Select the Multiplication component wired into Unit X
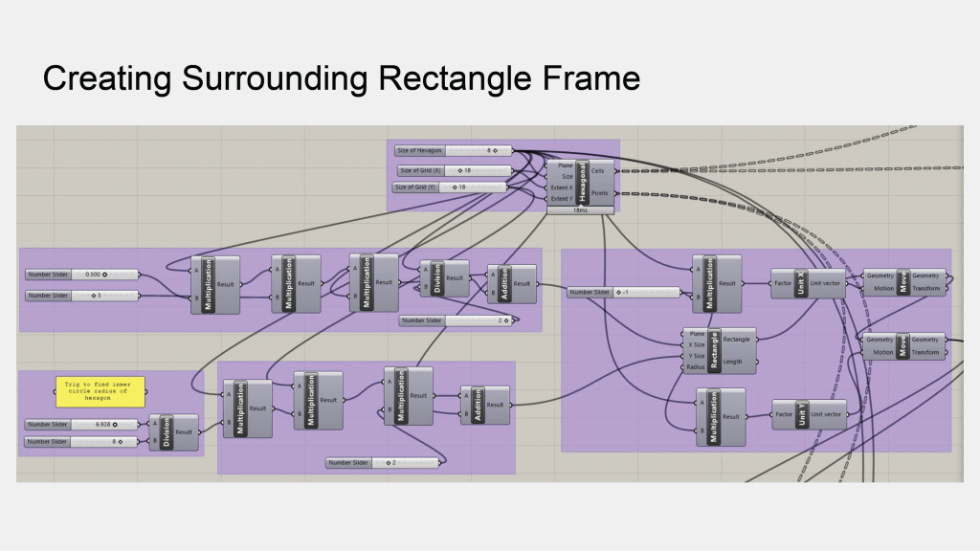Screen dimensions: 980x551 click(710, 284)
